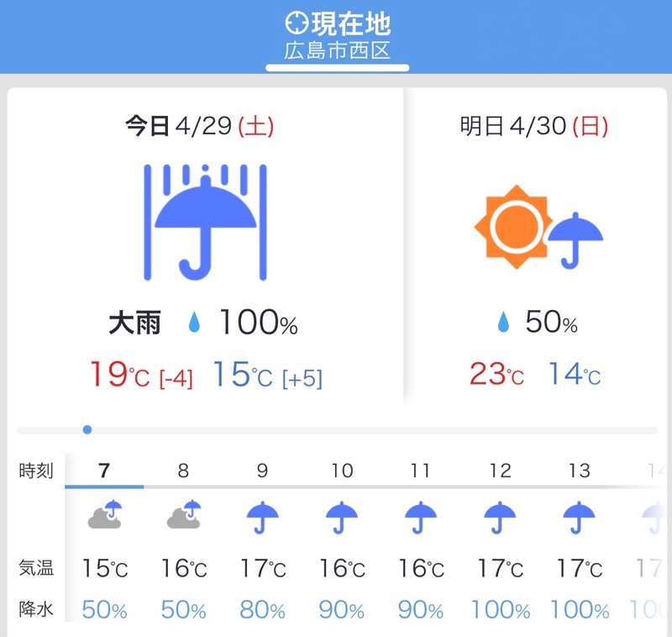
Task: Tap the umbrella icon under hour 12
Action: tap(500, 518)
